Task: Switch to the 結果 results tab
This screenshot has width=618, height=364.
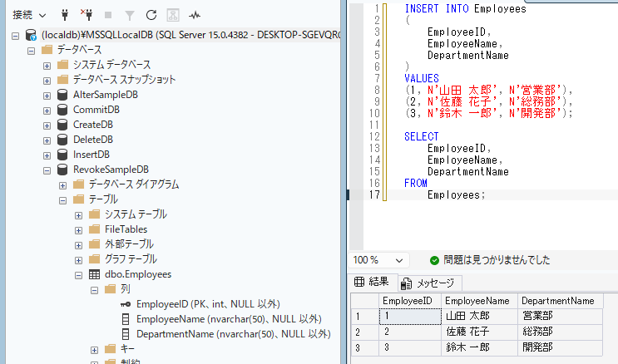Action: pyautogui.click(x=372, y=282)
